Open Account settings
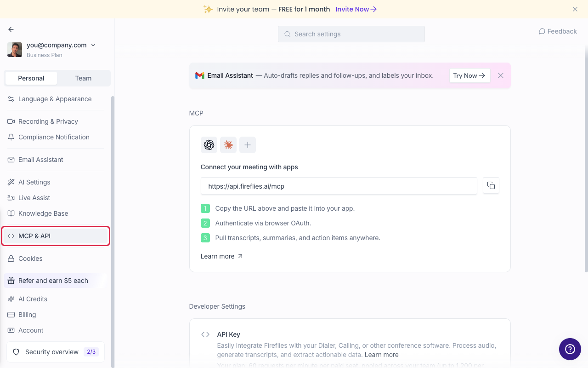588x368 pixels. click(x=56, y=330)
